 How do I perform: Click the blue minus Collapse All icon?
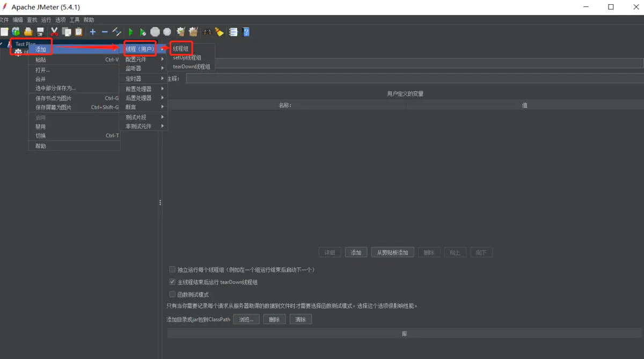[x=105, y=32]
